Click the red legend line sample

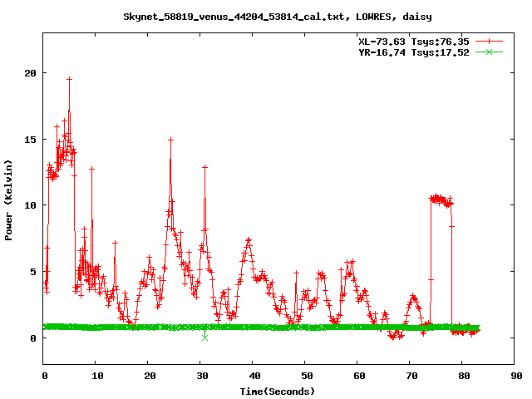coord(489,42)
